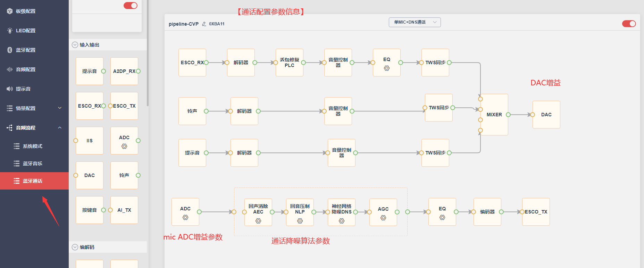Open gear settings of 回声消除 AEC node

click(258, 221)
